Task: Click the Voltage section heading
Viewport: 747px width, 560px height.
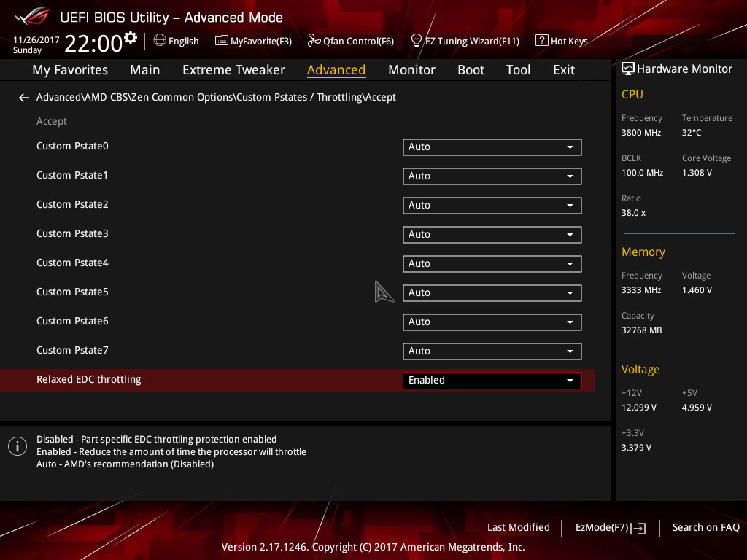Action: (x=640, y=370)
